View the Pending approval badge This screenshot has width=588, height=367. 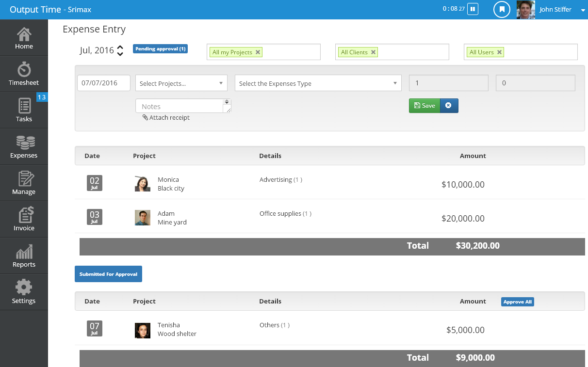pos(160,48)
